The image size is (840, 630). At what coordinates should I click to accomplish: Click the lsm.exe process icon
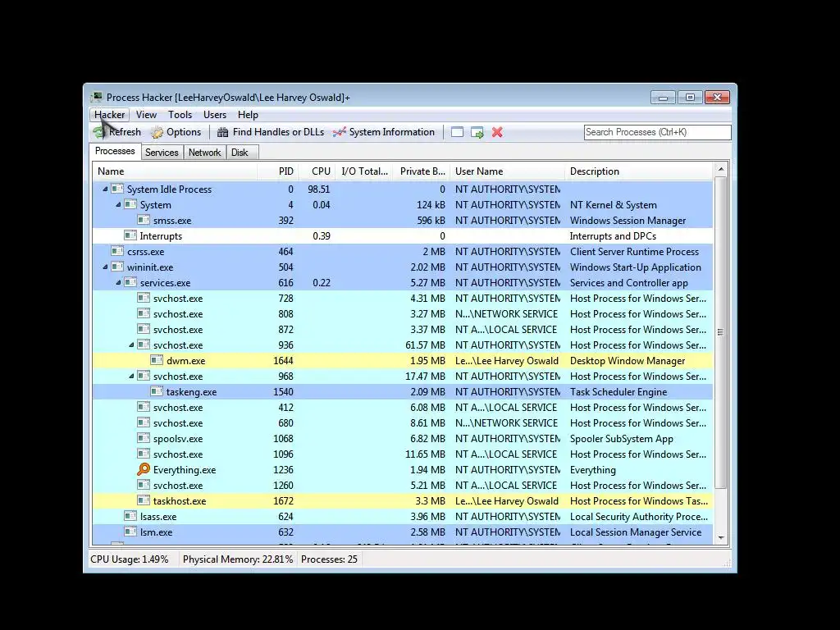tap(130, 532)
